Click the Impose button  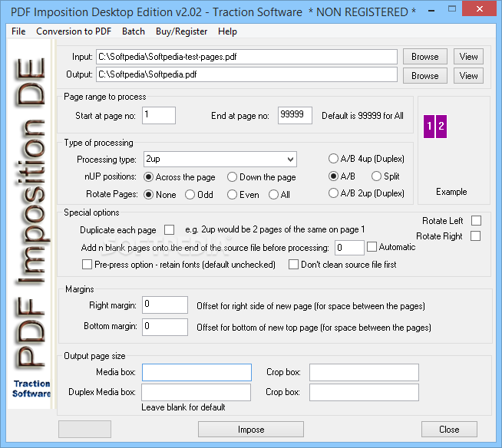point(251,429)
